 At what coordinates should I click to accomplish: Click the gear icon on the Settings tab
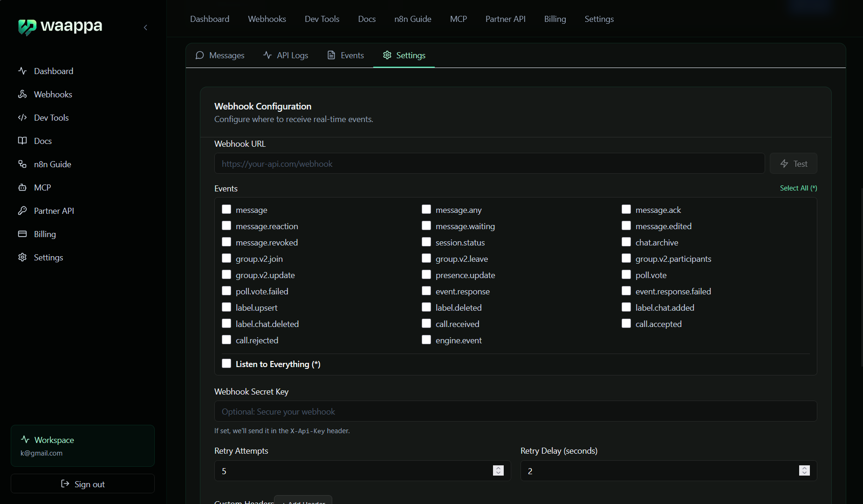coord(387,55)
